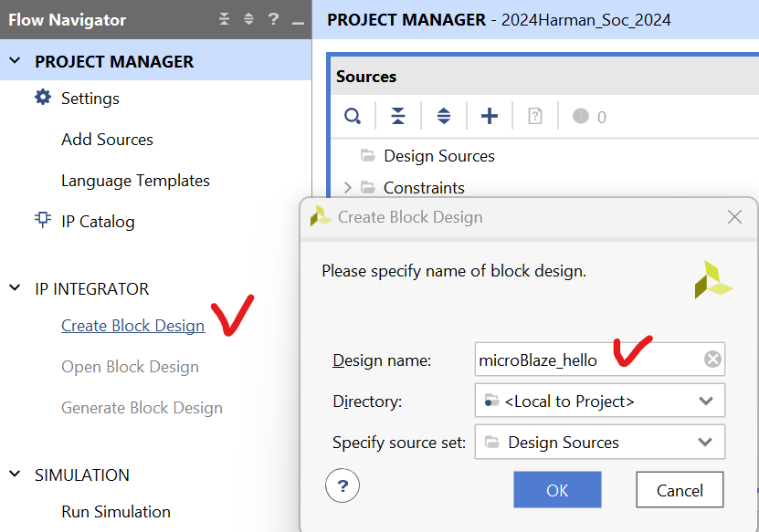Click the SIMULATION heading
This screenshot has width=759, height=532.
coord(82,475)
